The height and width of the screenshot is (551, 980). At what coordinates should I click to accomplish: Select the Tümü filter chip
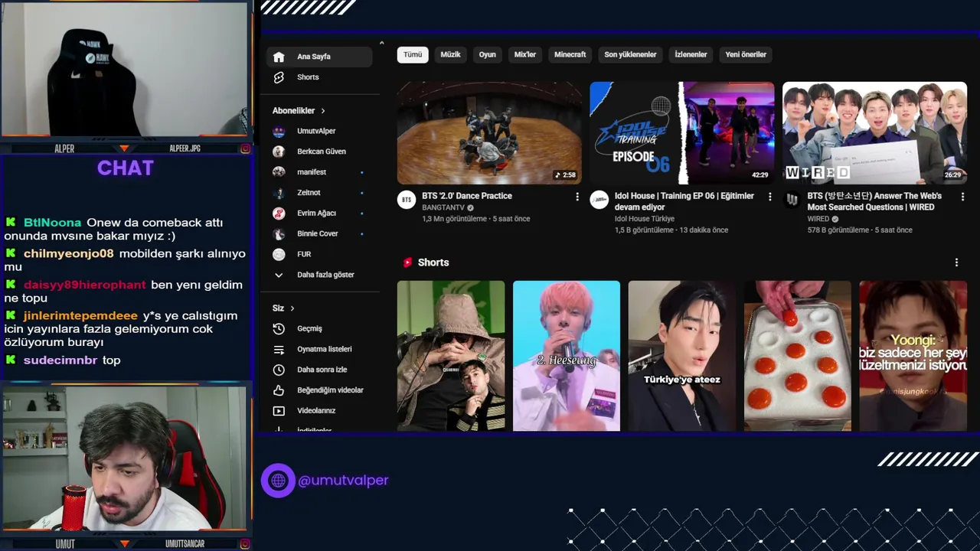(413, 54)
